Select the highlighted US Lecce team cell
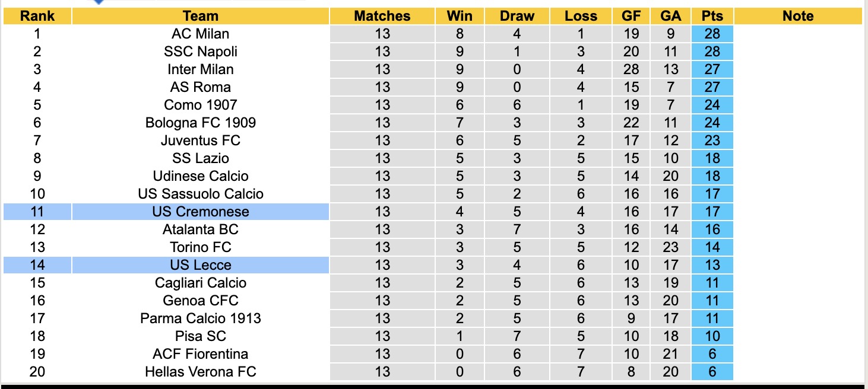Screen dimensions: 868x389 (201, 265)
